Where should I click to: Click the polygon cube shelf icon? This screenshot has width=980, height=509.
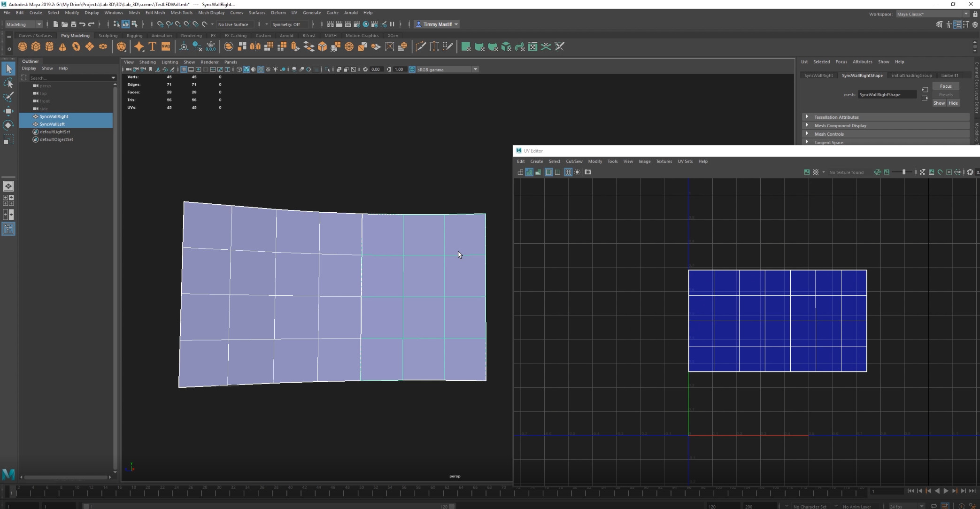(x=36, y=46)
